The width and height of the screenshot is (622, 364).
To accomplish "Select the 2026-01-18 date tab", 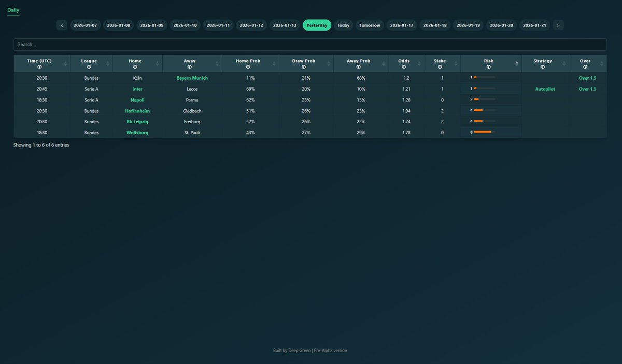I will tap(435, 25).
